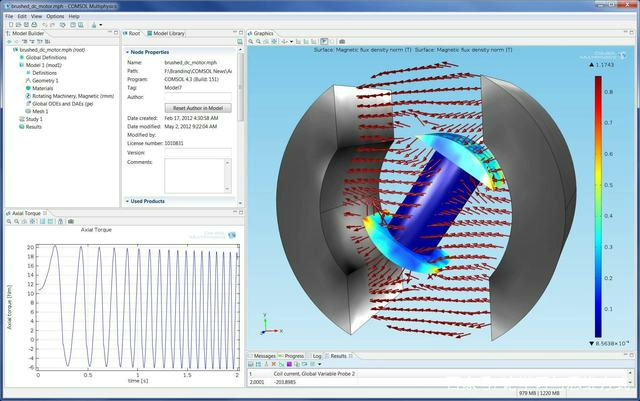Screen dimensions: 640x401
Task: Select the Materials node
Action: pos(42,89)
